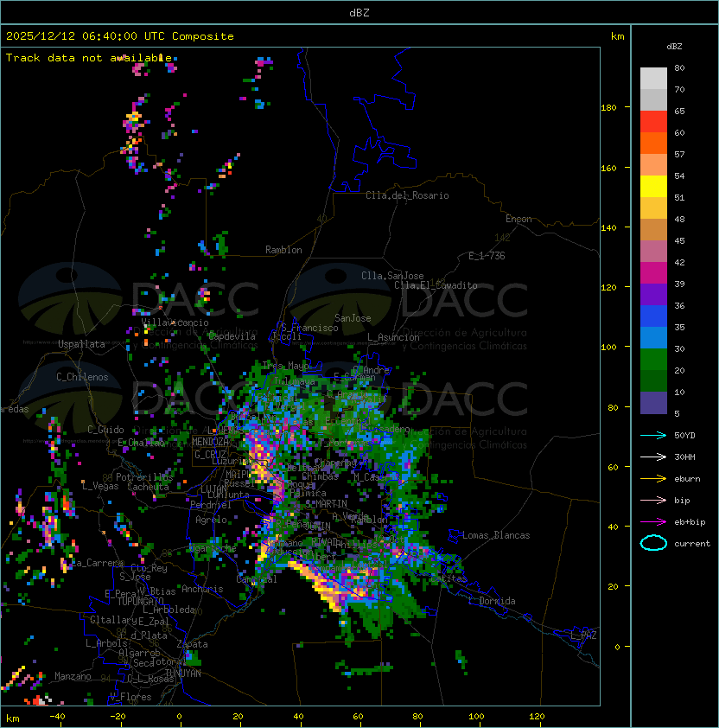Pick the green swatch between 30 and 20
The image size is (719, 728).
[x=653, y=359]
